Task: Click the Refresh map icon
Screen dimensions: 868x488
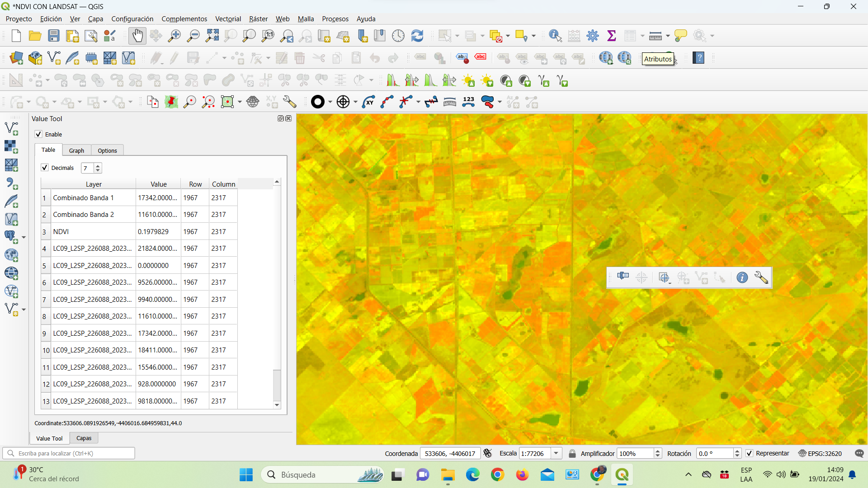Action: (x=417, y=36)
